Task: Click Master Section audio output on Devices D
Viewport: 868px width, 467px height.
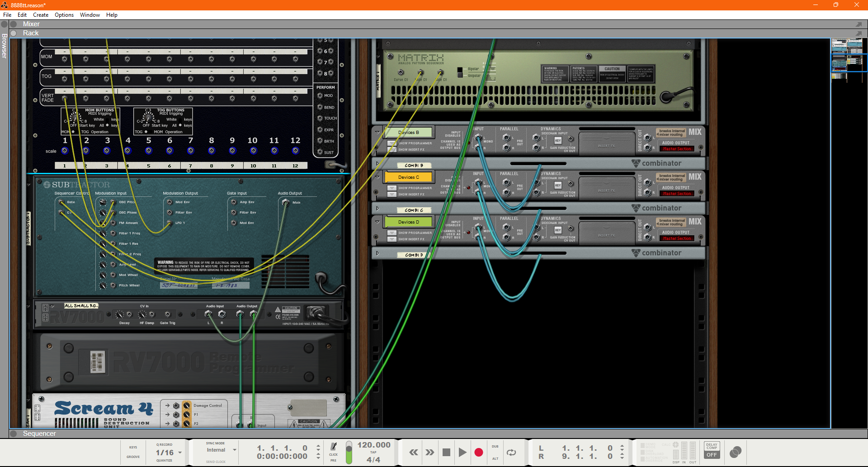Action: click(x=677, y=238)
